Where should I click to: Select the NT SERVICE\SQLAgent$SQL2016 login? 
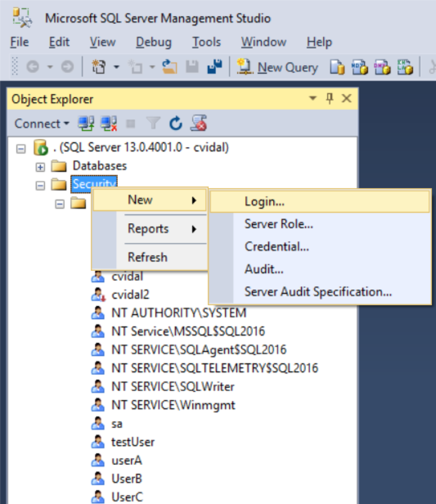199,350
